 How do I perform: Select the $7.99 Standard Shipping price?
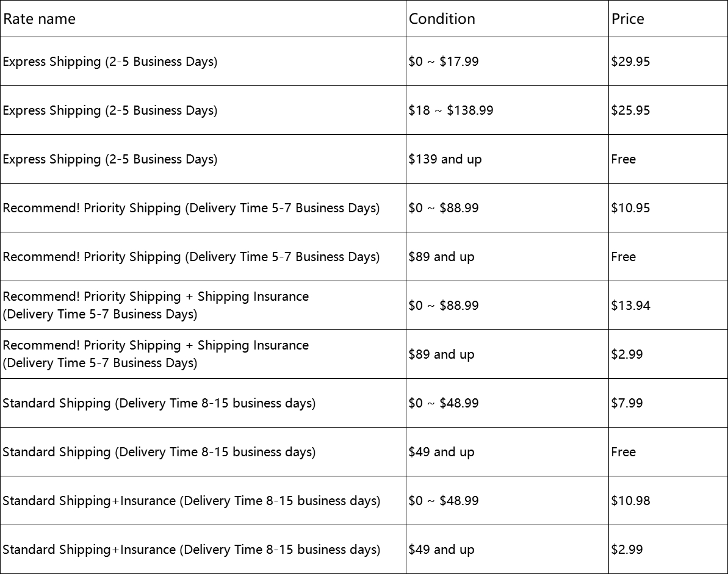627,403
